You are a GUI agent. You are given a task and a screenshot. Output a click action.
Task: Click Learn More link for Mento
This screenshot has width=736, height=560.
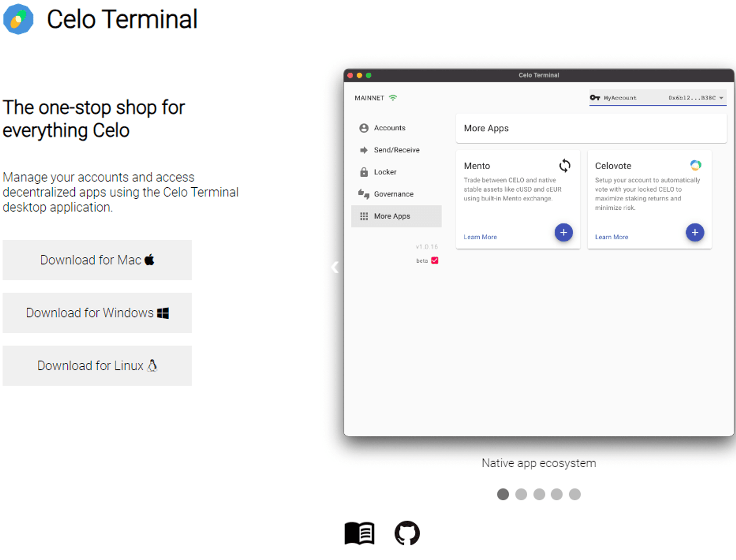(x=480, y=237)
